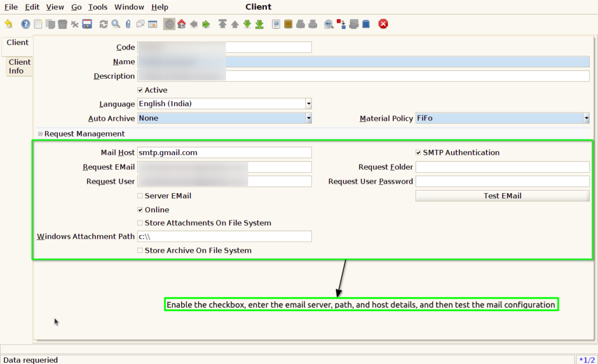
Task: Open the Help menu
Action: [x=159, y=7]
